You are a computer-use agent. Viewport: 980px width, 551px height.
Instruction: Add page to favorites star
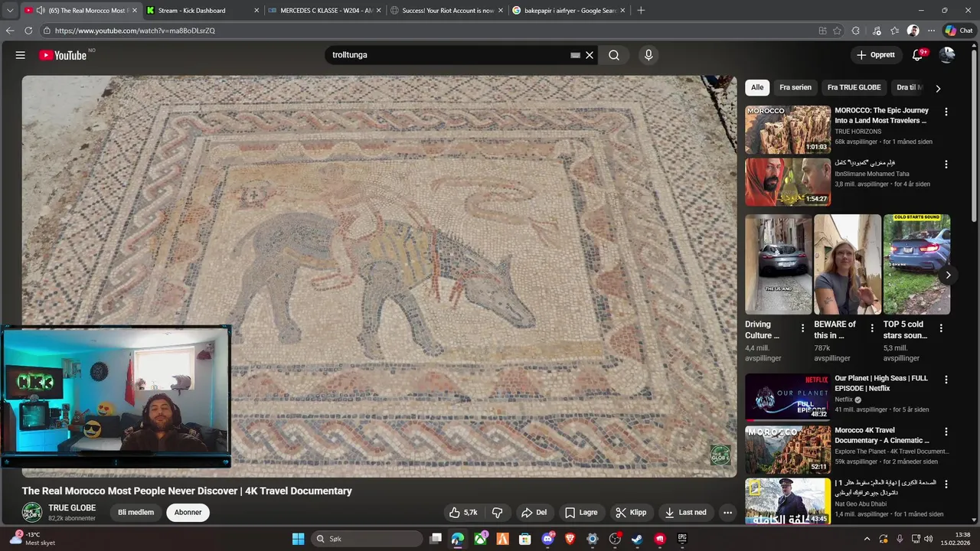point(838,31)
